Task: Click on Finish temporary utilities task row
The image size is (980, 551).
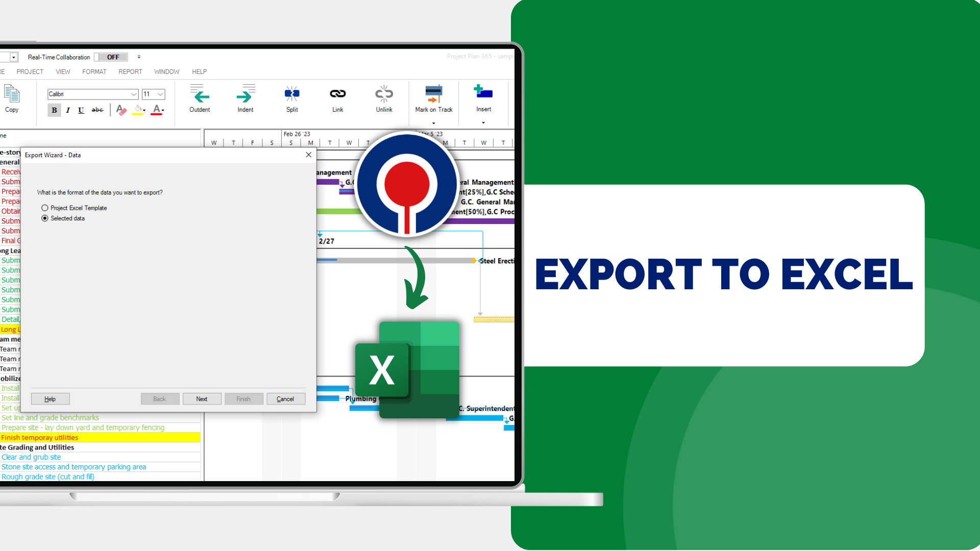Action: point(101,437)
